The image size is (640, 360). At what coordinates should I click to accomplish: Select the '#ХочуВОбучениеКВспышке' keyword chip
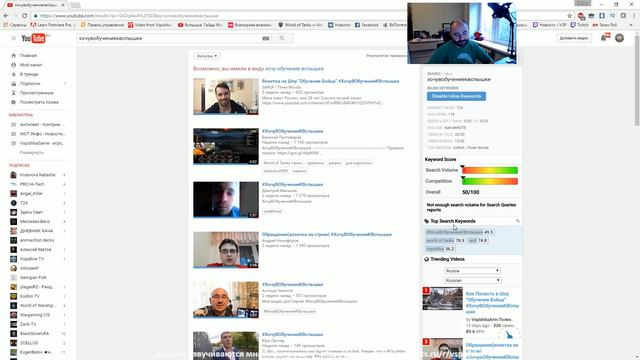(x=459, y=232)
